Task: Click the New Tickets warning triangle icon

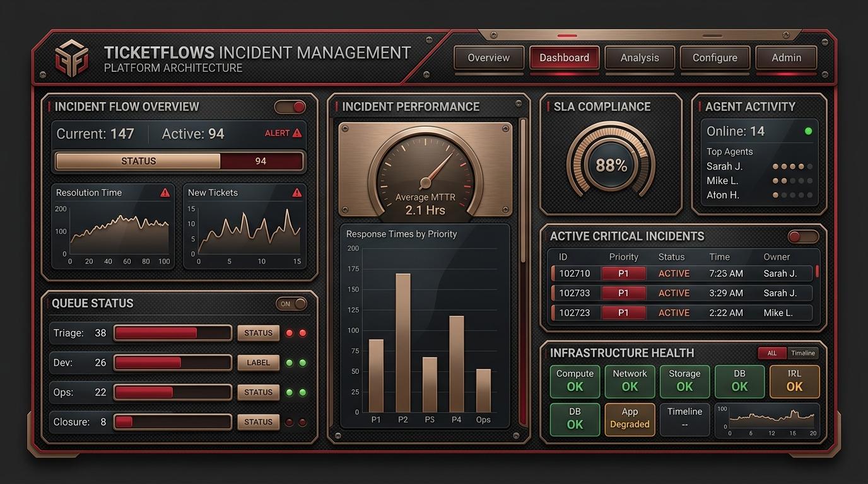Action: 297,192
